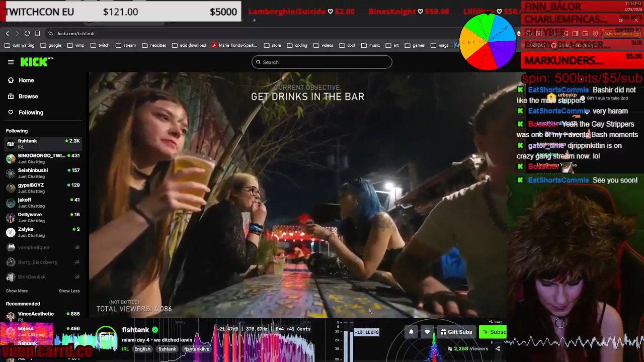Click the fishtank channel avatar below video
The height and width of the screenshot is (362, 644).
(x=107, y=337)
